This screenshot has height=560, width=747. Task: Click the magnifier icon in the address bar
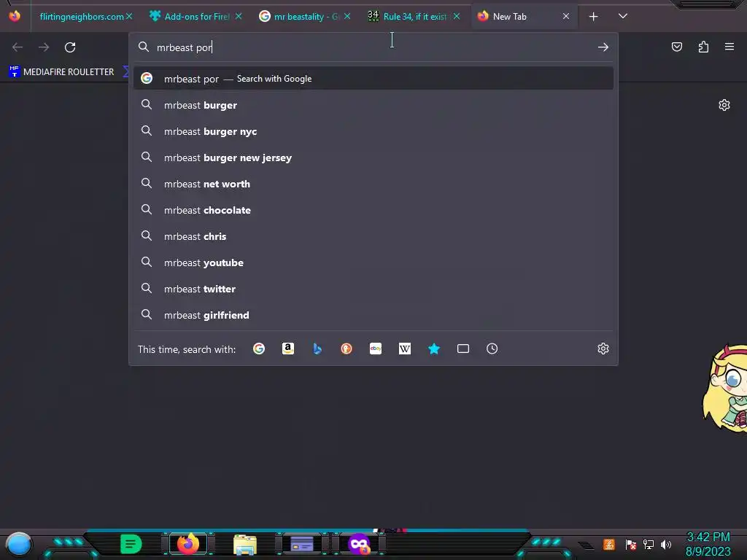144,47
